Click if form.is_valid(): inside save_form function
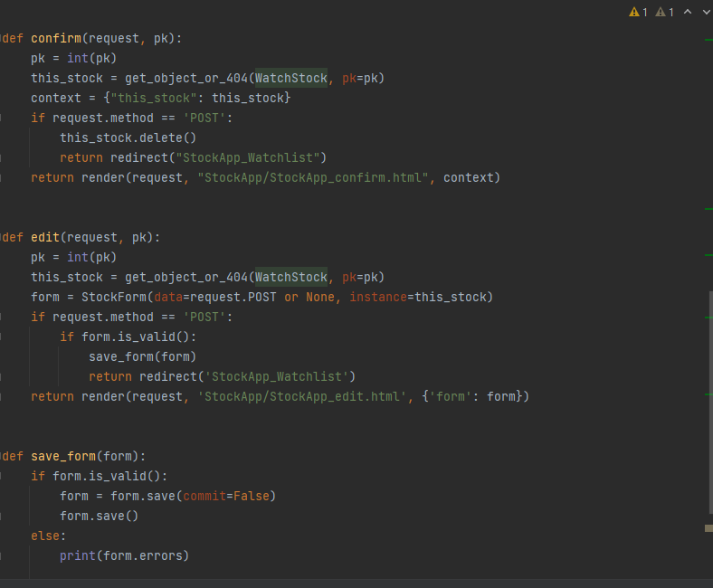 point(100,476)
